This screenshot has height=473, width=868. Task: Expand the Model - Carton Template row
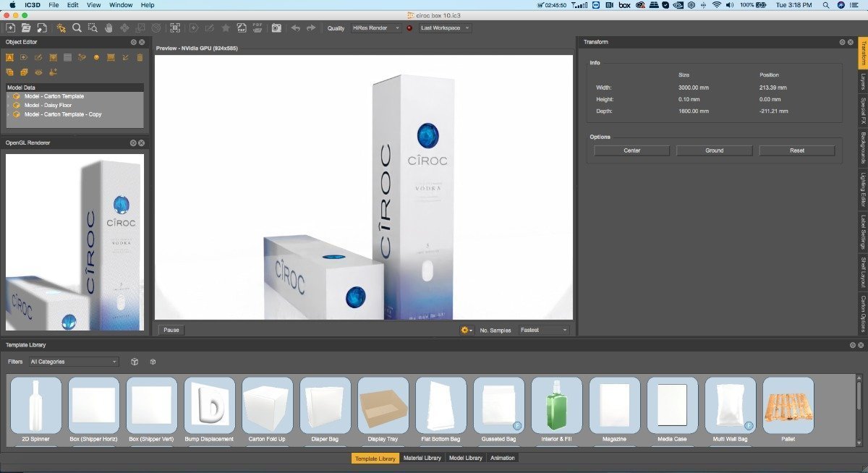point(9,96)
